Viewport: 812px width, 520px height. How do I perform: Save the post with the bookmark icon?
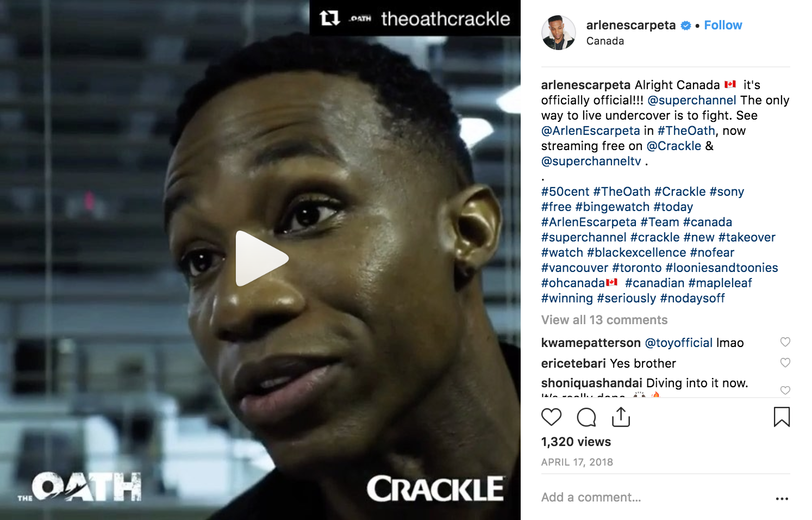[x=782, y=417]
